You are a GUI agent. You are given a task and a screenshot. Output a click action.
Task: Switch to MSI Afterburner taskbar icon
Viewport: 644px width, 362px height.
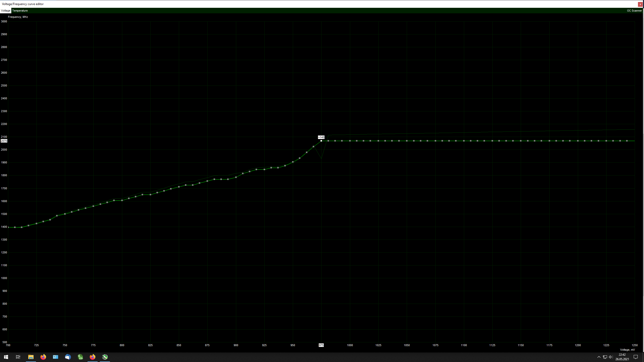(x=105, y=357)
